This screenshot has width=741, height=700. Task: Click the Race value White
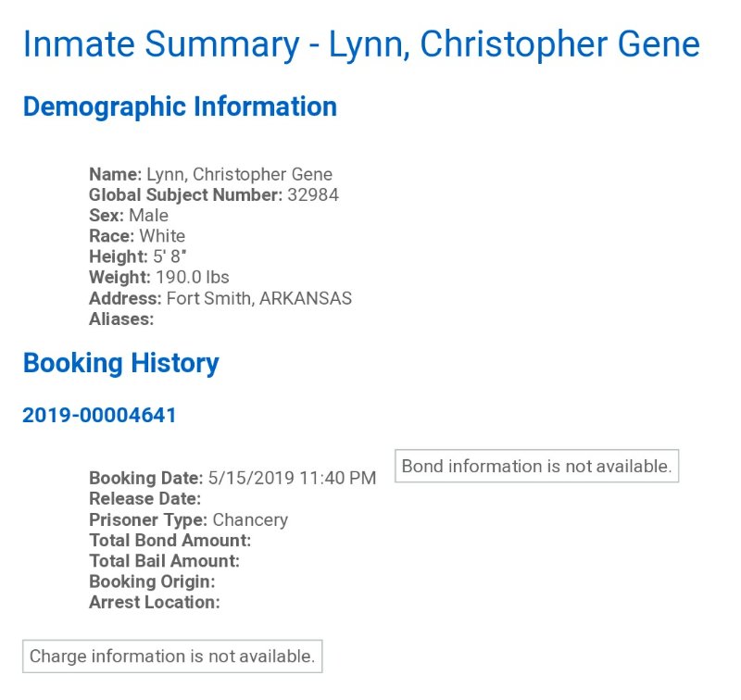[162, 236]
